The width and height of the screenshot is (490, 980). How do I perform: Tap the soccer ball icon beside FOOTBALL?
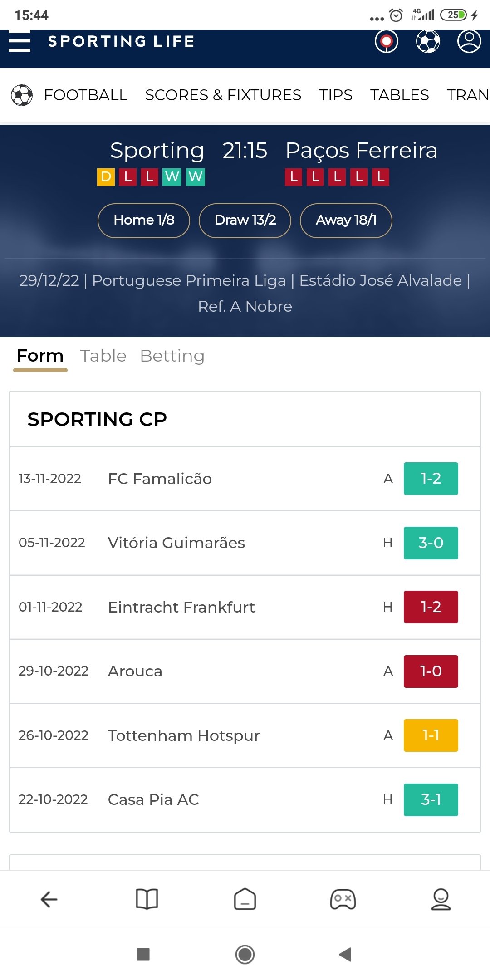[22, 95]
